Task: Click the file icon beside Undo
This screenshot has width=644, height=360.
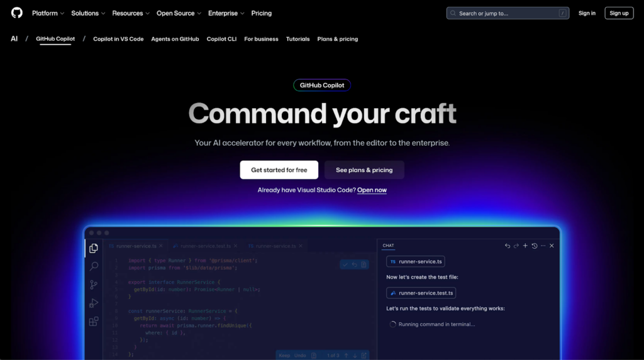Action: point(314,356)
